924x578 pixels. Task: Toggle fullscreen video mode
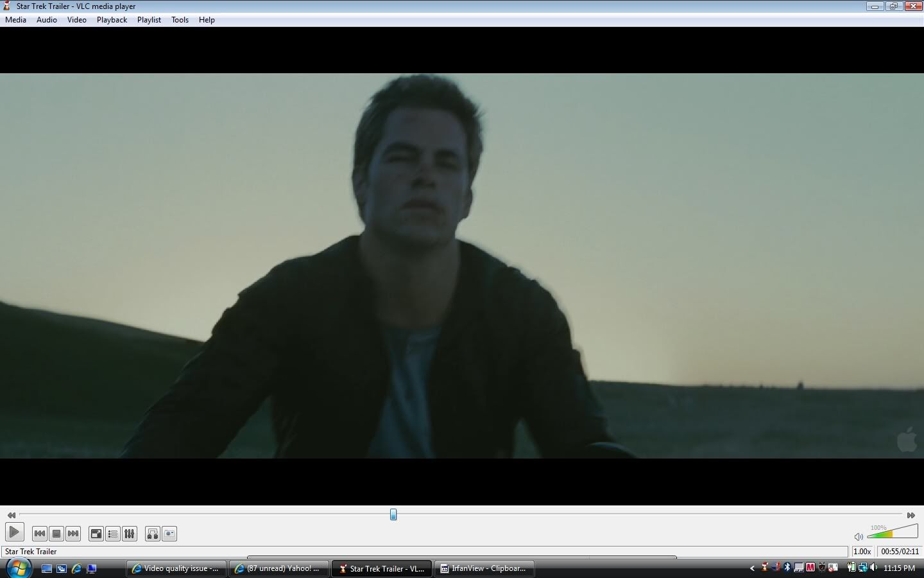tap(96, 534)
